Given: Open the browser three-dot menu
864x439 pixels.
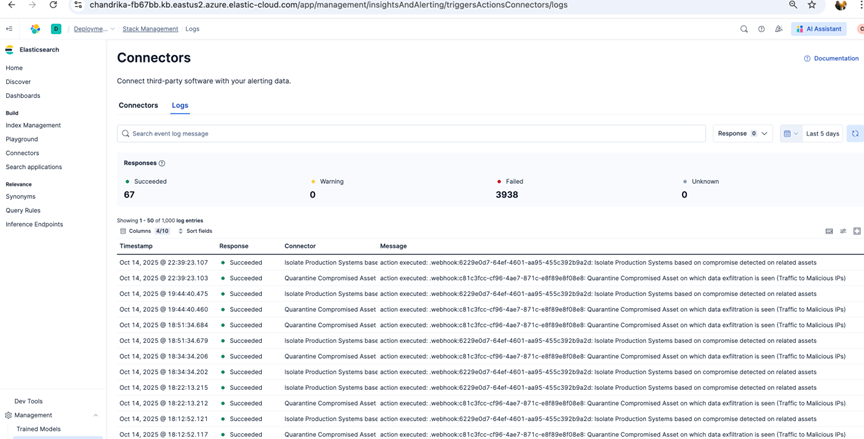Looking at the screenshot, I should pos(861,5).
